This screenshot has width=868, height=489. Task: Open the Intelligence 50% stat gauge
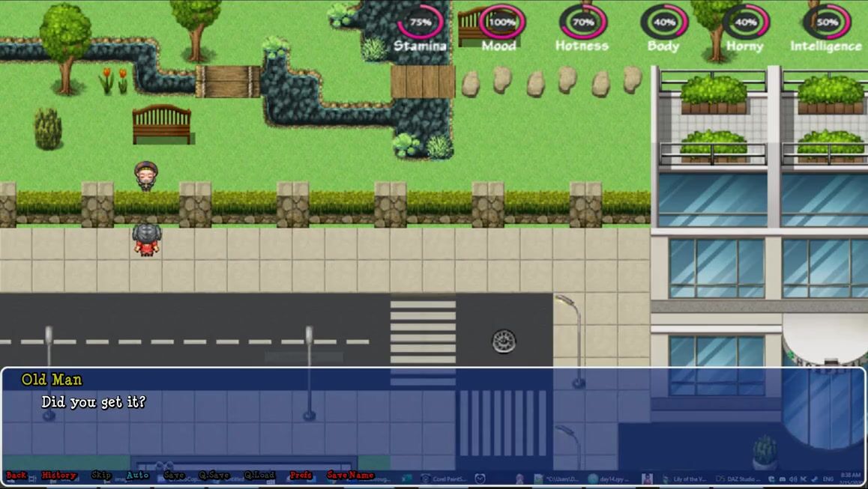coord(826,22)
